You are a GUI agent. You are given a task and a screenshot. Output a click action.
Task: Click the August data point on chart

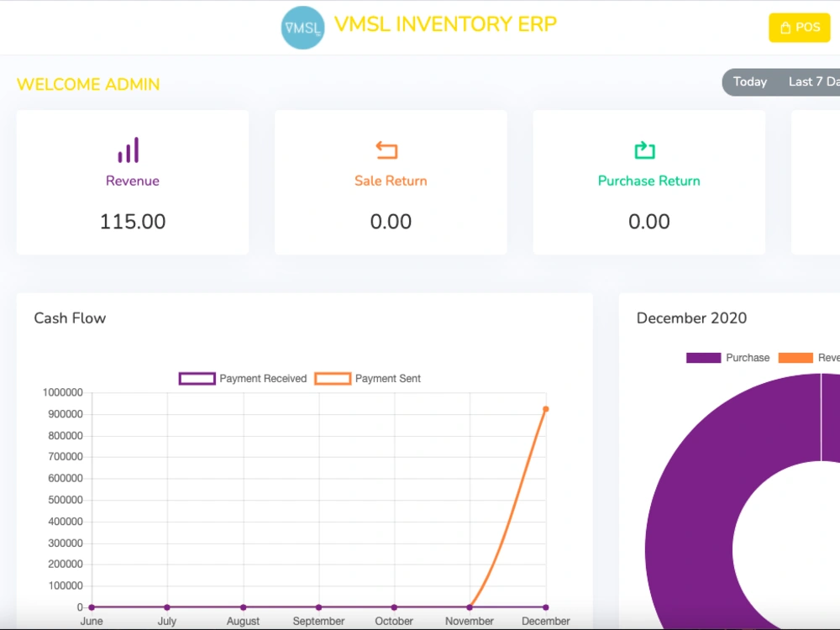(x=244, y=607)
